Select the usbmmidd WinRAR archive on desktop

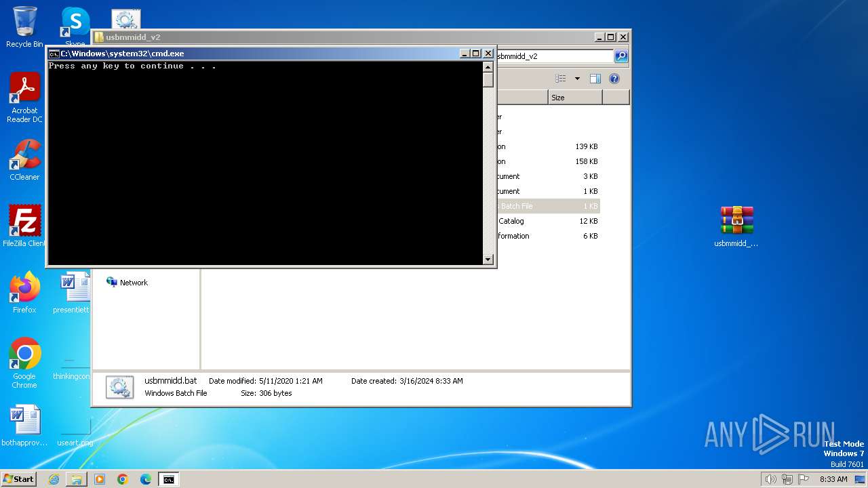click(736, 226)
